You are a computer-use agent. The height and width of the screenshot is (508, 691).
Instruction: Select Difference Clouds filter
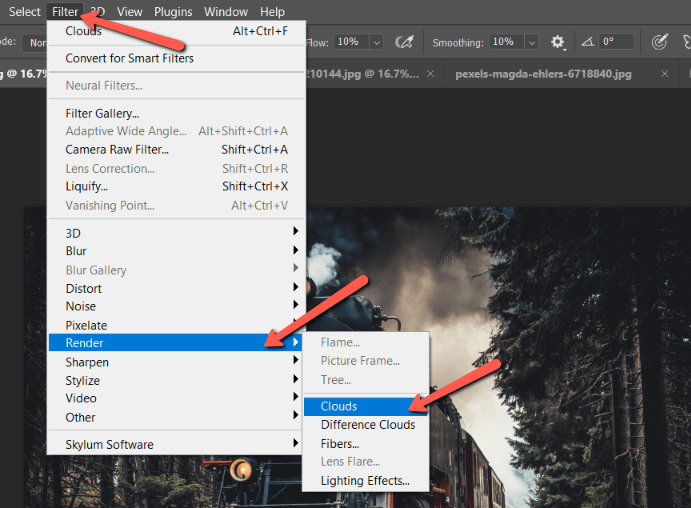tap(367, 425)
